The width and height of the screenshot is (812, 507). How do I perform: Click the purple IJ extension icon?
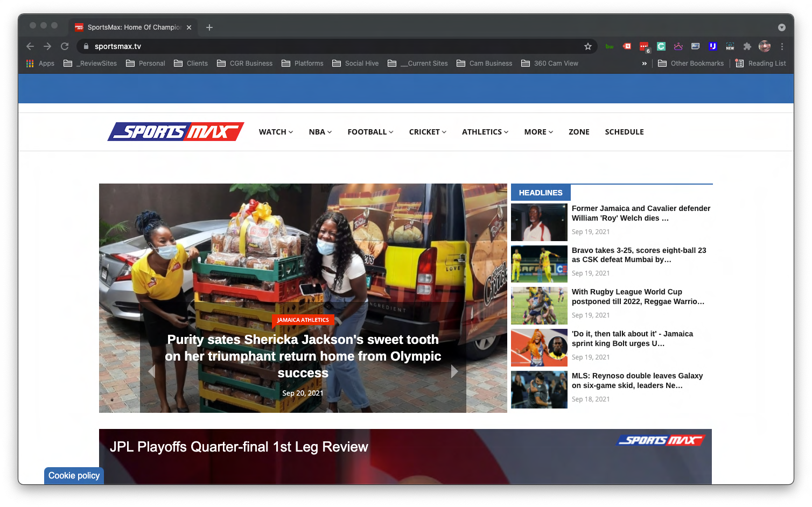[712, 46]
